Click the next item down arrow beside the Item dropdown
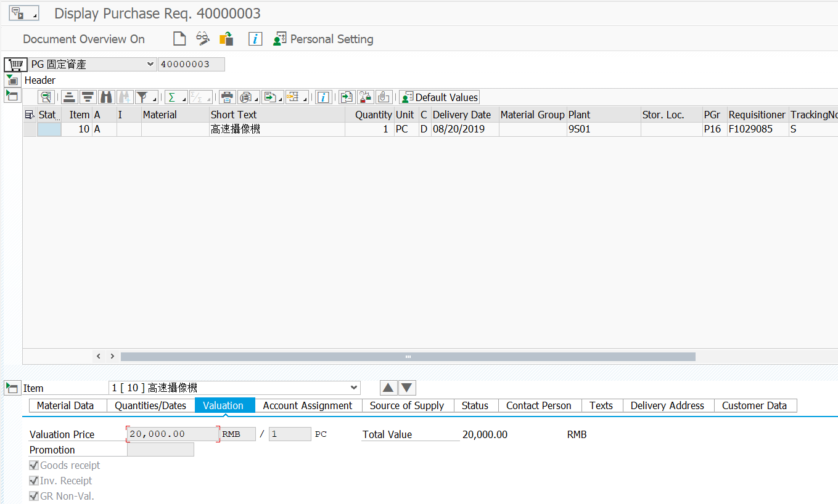Screen dimensions: 838x504 (x=406, y=388)
